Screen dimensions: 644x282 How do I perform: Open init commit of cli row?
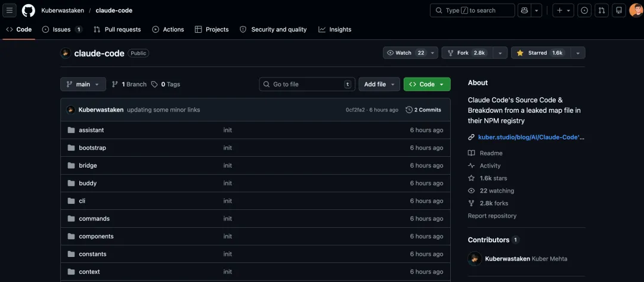pos(228,201)
